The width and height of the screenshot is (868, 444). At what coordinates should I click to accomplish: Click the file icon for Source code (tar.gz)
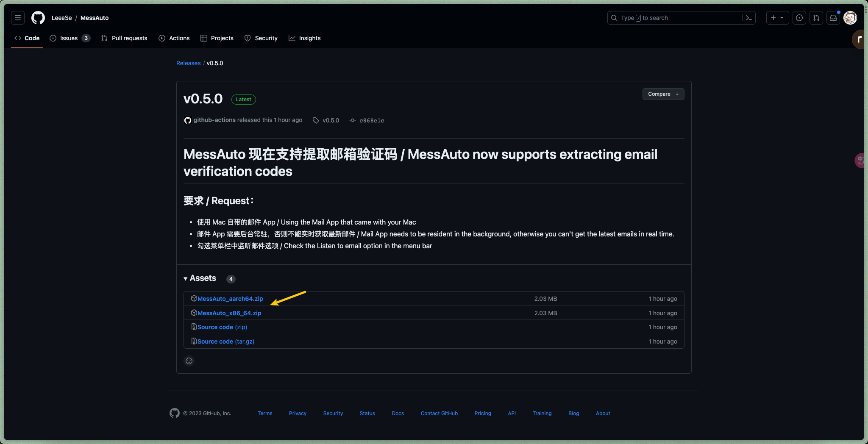point(194,341)
